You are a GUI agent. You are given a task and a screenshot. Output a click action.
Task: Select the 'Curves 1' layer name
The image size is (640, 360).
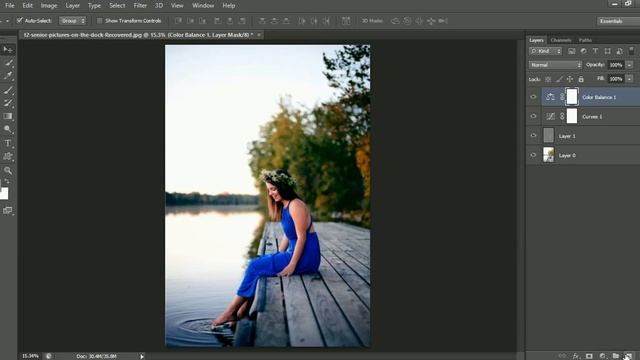coord(592,117)
